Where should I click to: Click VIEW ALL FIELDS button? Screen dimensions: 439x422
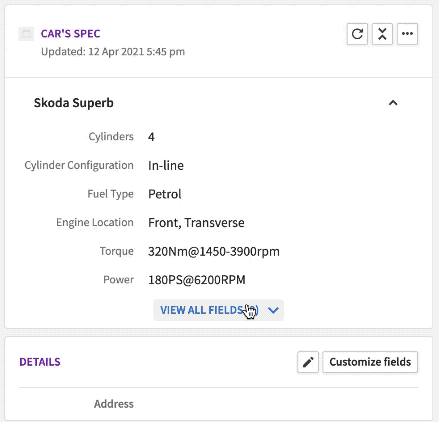pyautogui.click(x=218, y=310)
